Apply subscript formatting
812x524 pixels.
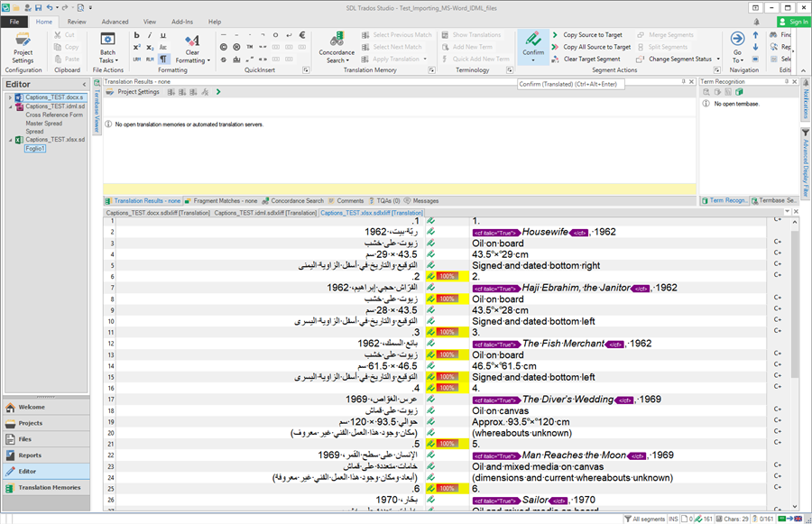(x=150, y=47)
